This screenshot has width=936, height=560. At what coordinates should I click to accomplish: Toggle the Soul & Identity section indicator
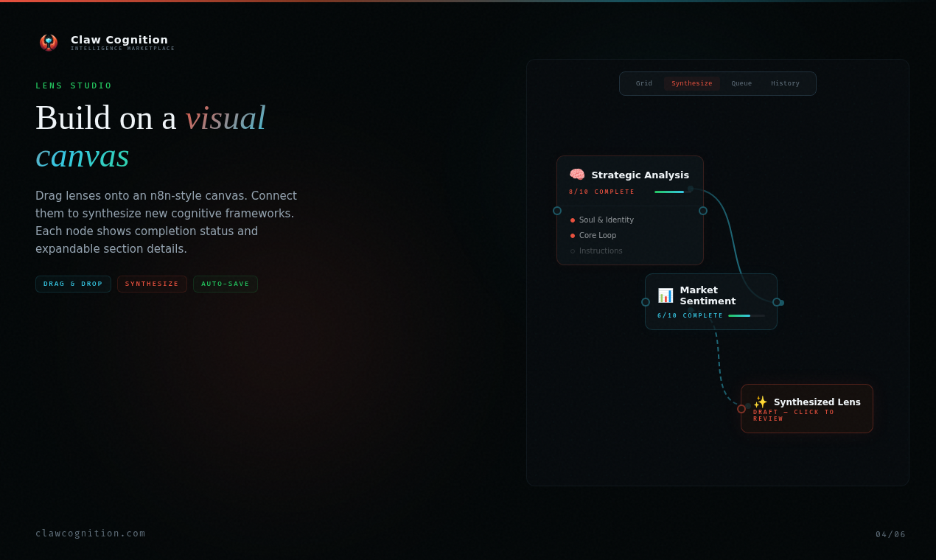[572, 220]
